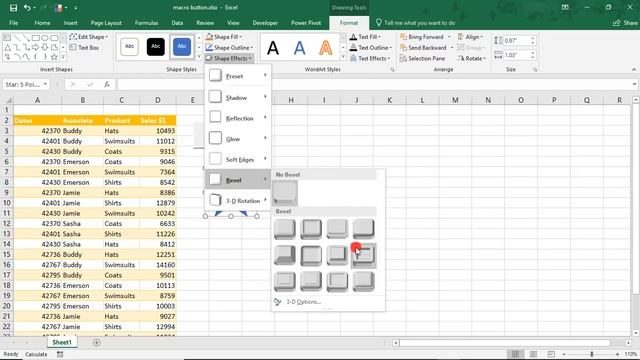Click the Shape Effects button

pyautogui.click(x=229, y=58)
